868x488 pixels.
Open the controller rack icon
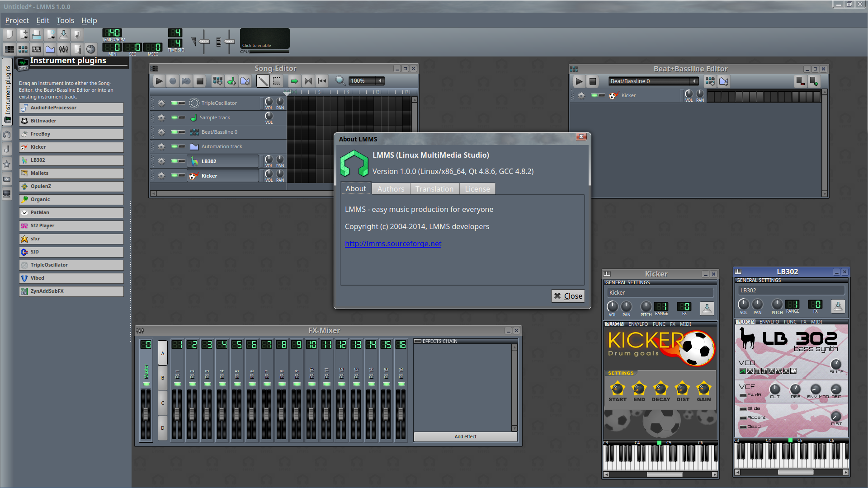coord(91,49)
